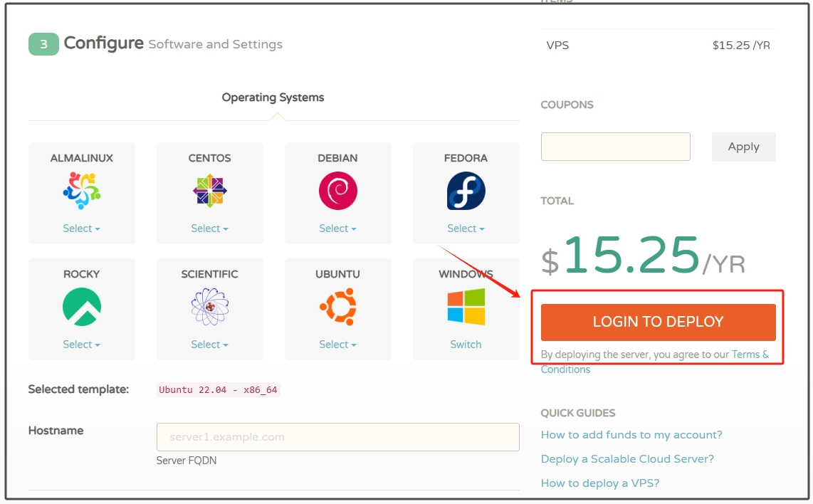The image size is (813, 504).
Task: Click the VPS item price $15.25 /YR
Action: pos(741,46)
